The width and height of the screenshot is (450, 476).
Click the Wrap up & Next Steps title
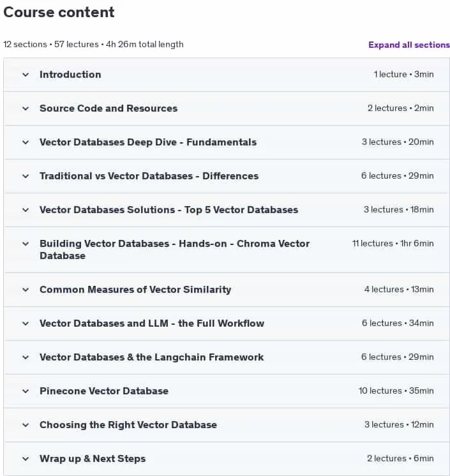click(93, 459)
